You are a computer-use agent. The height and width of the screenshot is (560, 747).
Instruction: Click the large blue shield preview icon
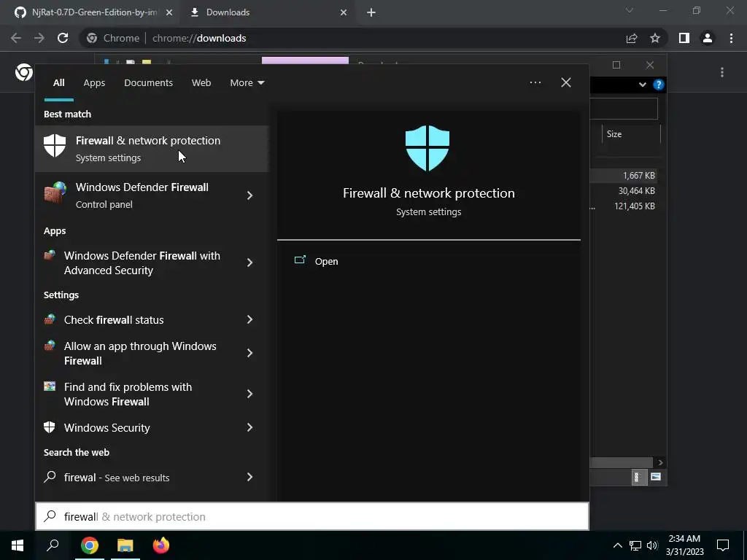tap(427, 148)
